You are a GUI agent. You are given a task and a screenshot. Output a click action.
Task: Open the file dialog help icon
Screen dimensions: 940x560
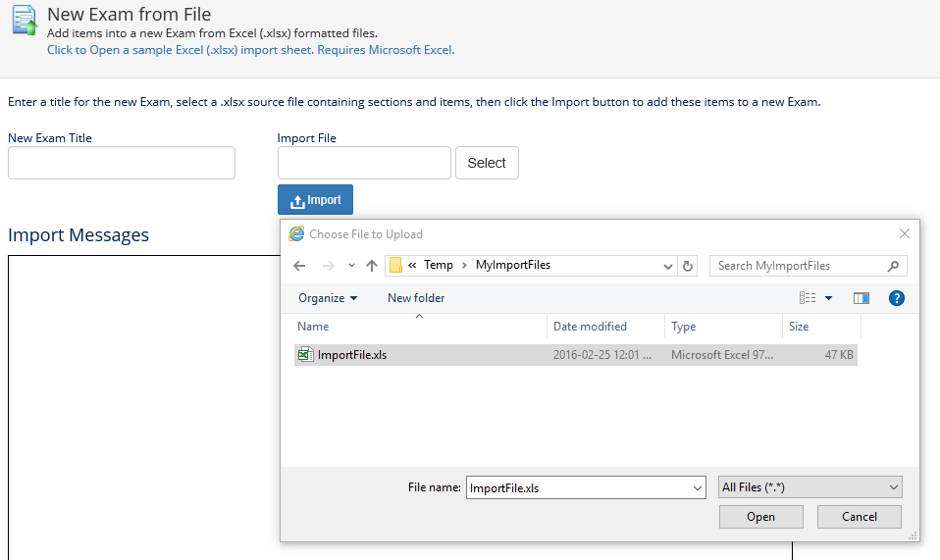click(x=896, y=298)
